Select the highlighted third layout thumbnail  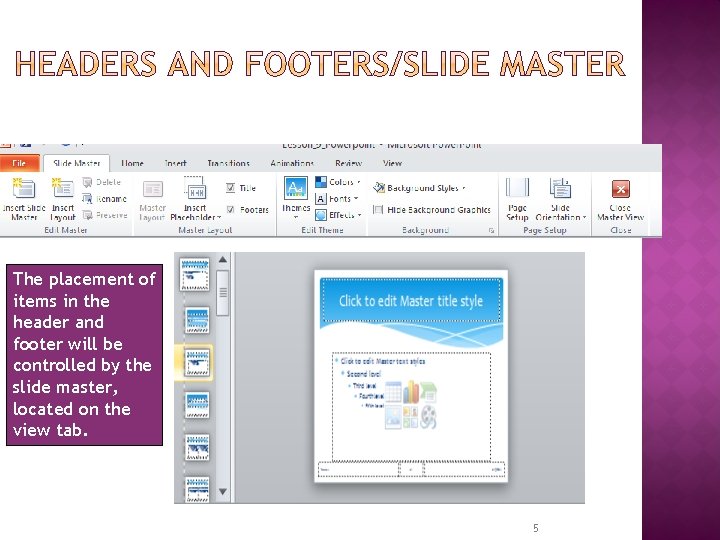(197, 363)
